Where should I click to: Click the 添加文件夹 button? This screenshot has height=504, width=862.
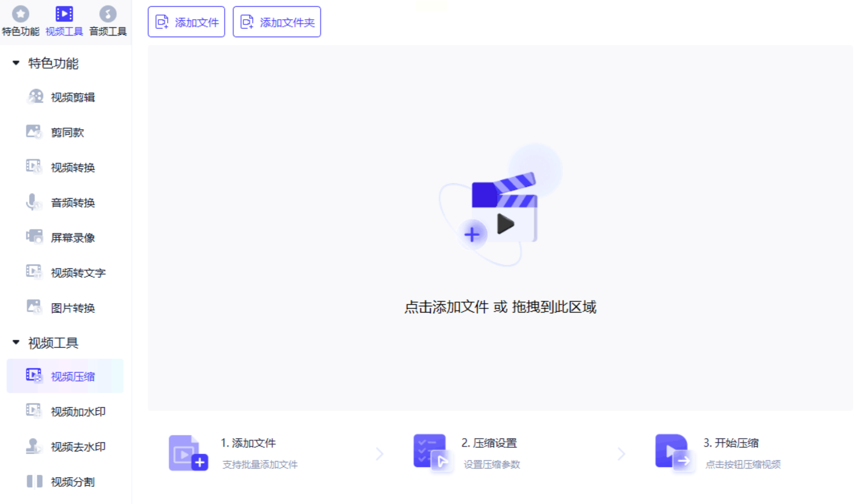pos(277,22)
